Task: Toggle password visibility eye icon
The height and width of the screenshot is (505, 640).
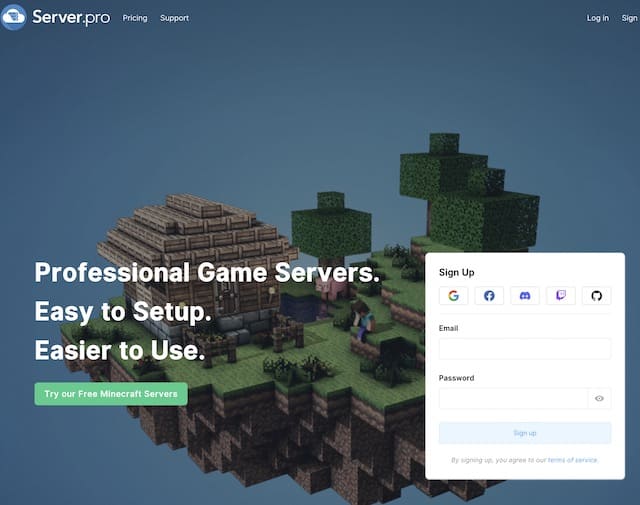Action: point(599,398)
